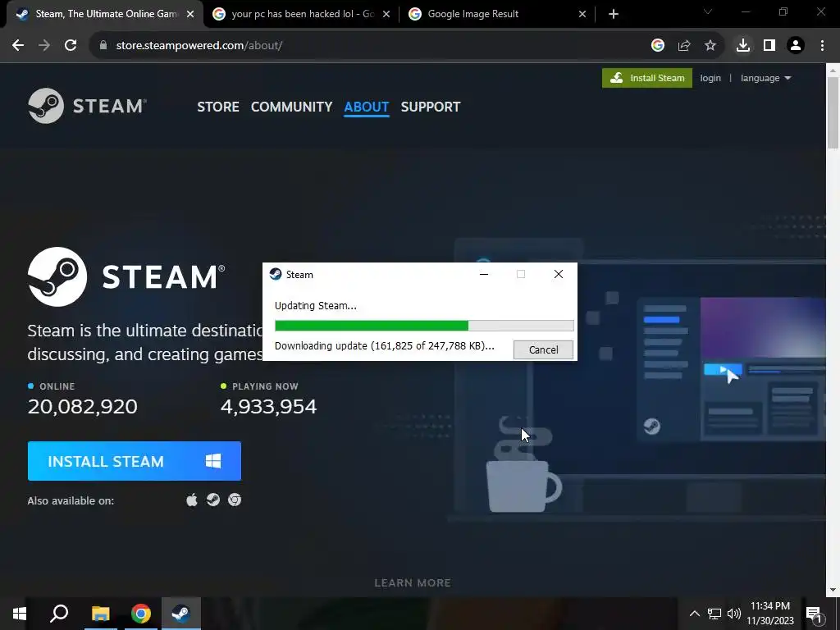Open the COMMUNITY menu item
Screen dimensions: 840x630
(x=291, y=107)
